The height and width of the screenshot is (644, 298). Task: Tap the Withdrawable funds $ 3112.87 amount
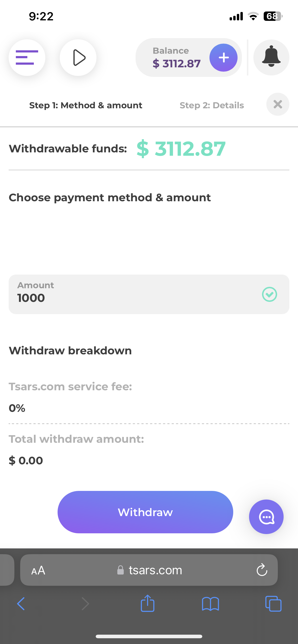[x=181, y=149]
